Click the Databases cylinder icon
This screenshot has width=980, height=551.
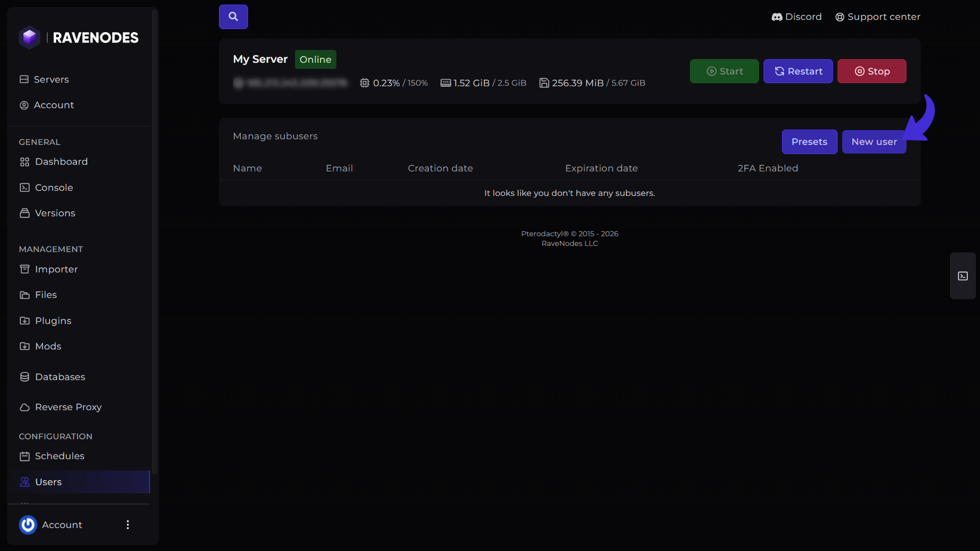pyautogui.click(x=24, y=377)
